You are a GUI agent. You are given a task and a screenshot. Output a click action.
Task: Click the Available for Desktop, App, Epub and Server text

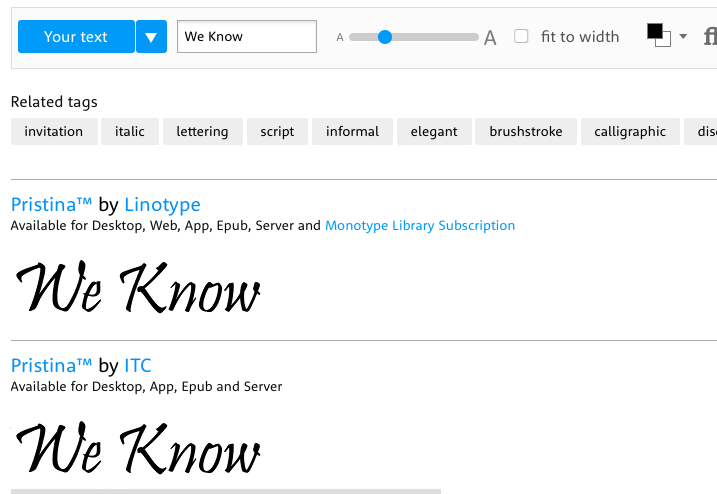tap(146, 387)
